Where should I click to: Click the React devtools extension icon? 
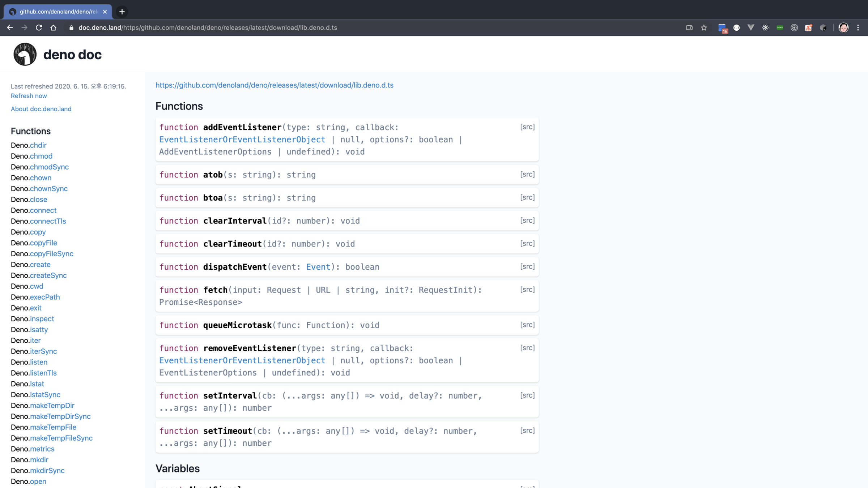pos(765,27)
